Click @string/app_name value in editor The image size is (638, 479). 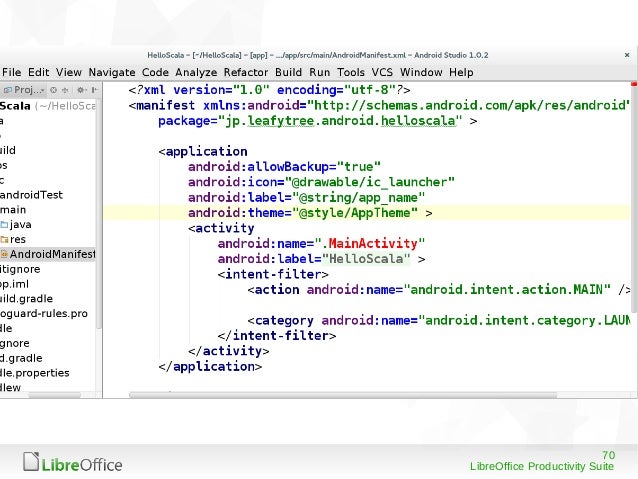pyautogui.click(x=358, y=197)
